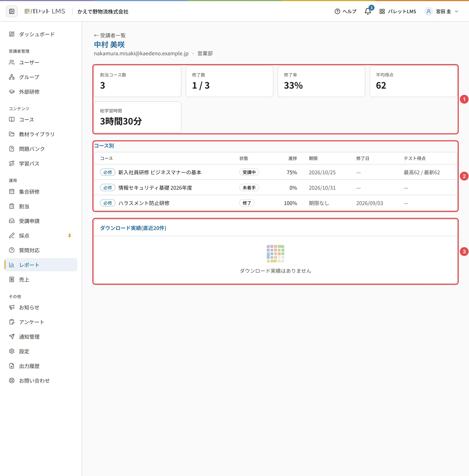Screen dimensions: 469x476
Task: Click the 売上 receipt icon
Action: [x=12, y=280]
